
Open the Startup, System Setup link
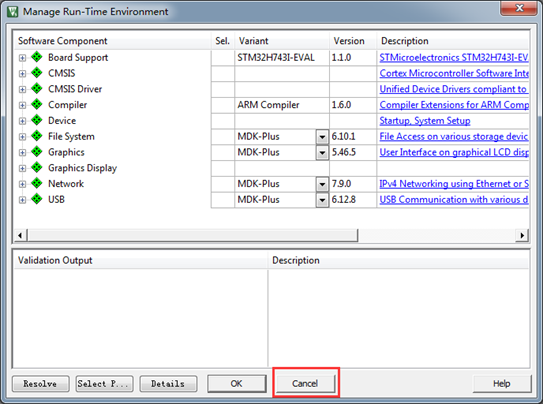click(x=425, y=121)
